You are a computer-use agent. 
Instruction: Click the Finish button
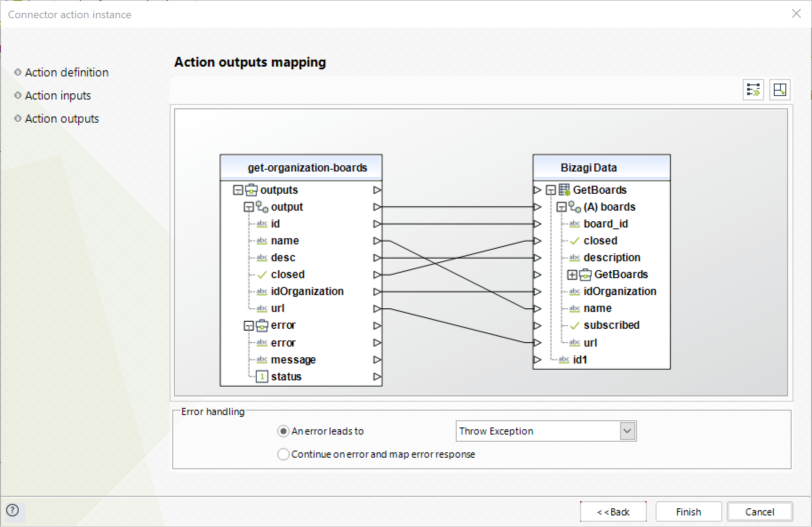tap(689, 512)
